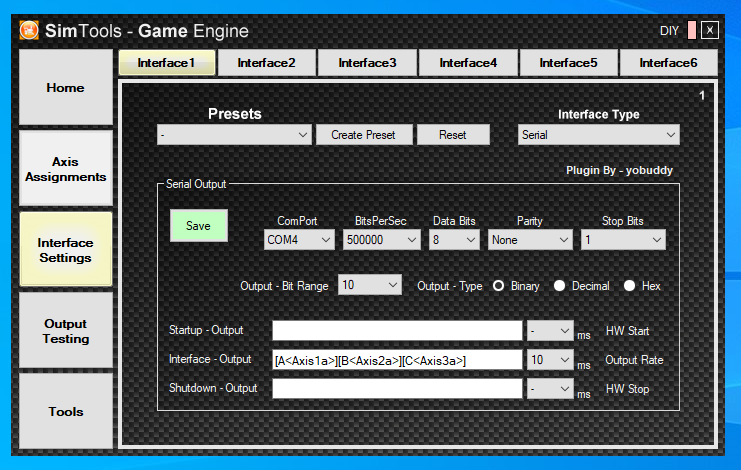Go to the Home section
741x470 pixels.
point(66,87)
